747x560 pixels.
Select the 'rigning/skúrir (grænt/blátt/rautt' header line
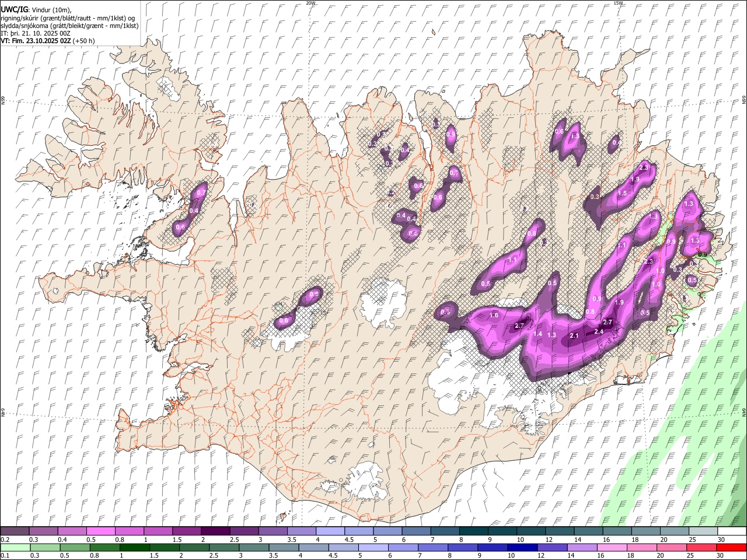click(x=69, y=18)
